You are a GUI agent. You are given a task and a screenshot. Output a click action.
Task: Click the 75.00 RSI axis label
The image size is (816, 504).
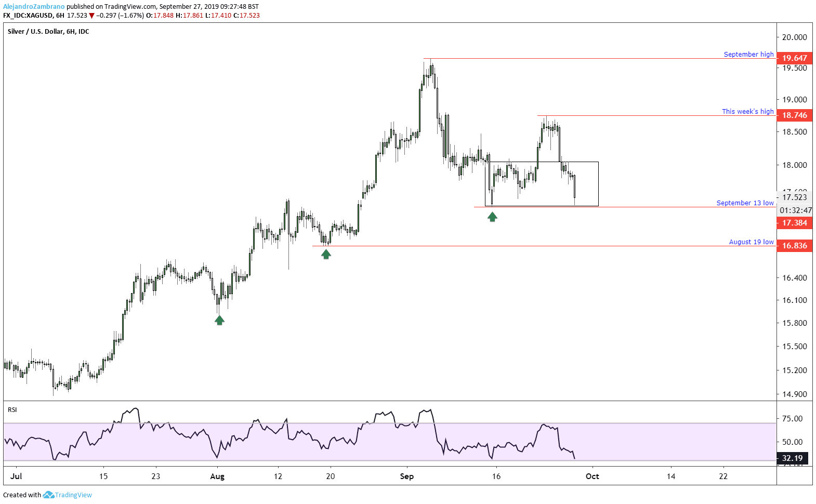point(792,419)
